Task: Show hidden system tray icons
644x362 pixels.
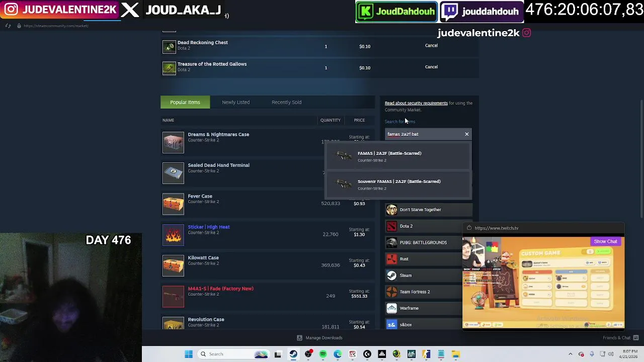Action: pyautogui.click(x=570, y=354)
